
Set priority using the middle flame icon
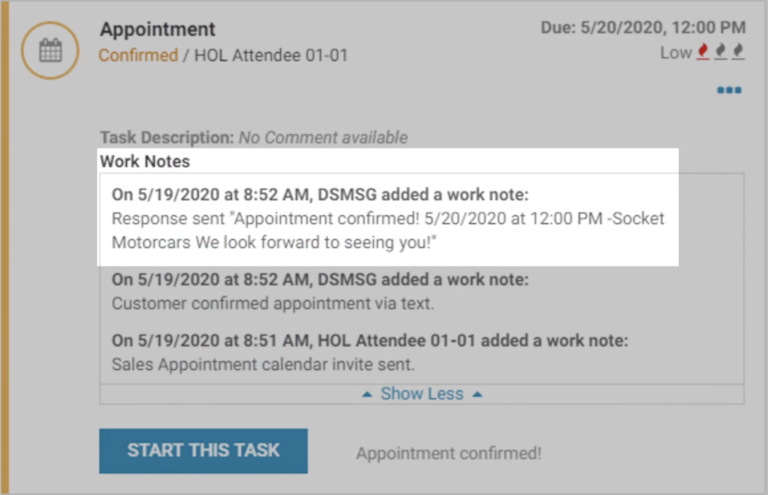721,52
